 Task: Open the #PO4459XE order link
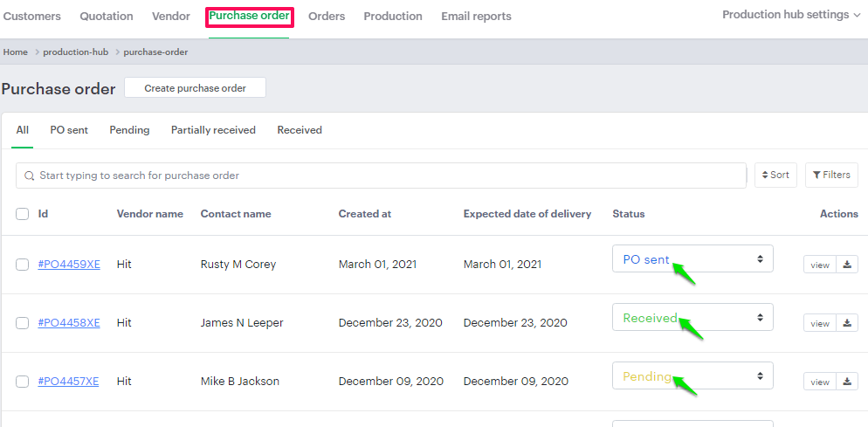69,265
